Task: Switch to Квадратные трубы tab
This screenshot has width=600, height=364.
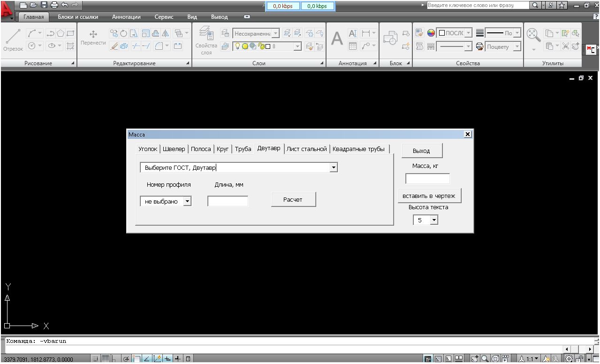Action: [x=359, y=149]
